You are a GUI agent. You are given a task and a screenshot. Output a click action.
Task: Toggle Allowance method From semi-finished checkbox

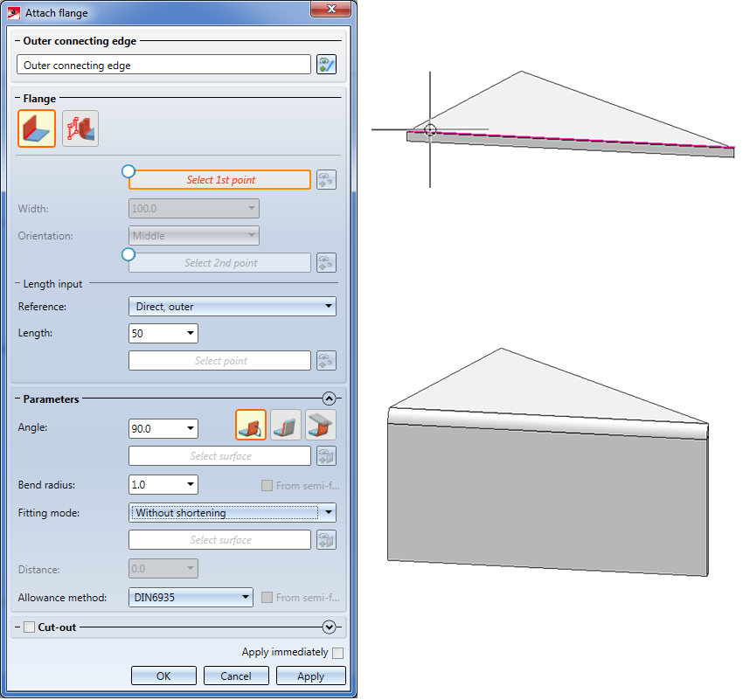point(267,598)
